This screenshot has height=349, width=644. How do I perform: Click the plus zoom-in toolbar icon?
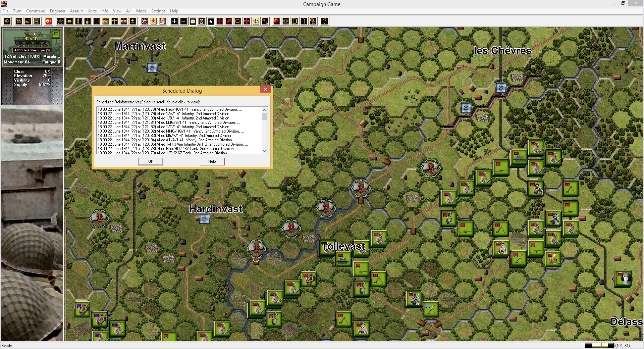click(x=174, y=21)
